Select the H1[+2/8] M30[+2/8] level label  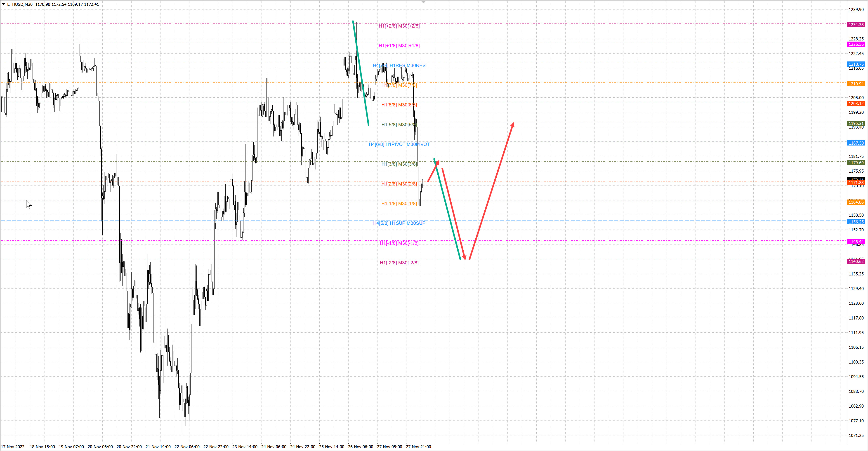coord(399,26)
